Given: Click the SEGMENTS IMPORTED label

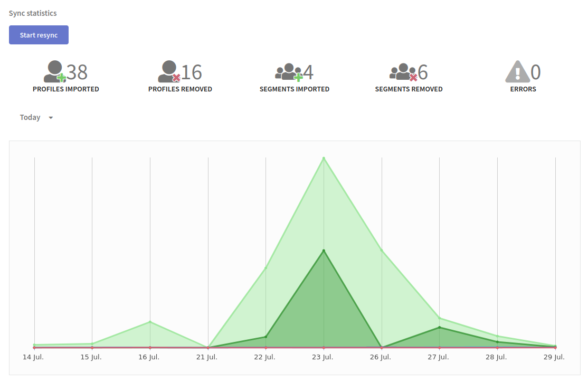Looking at the screenshot, I should pyautogui.click(x=295, y=89).
